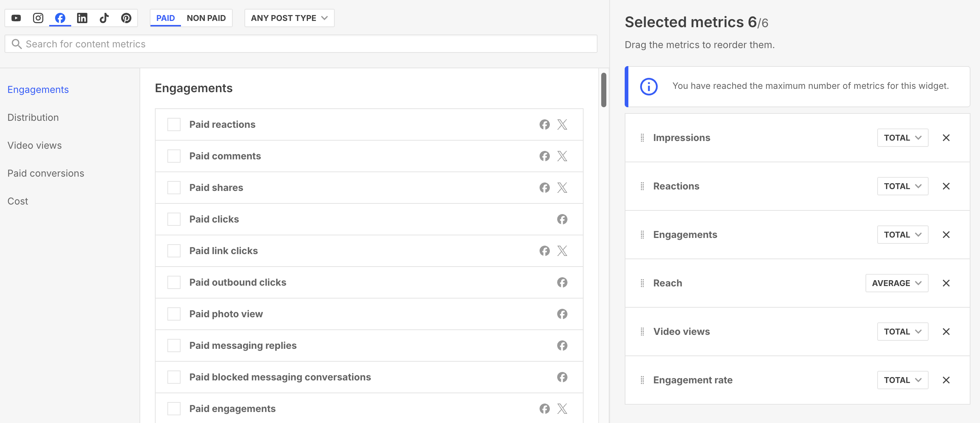Go to Video views category in sidebar
This screenshot has height=423, width=980.
(35, 145)
